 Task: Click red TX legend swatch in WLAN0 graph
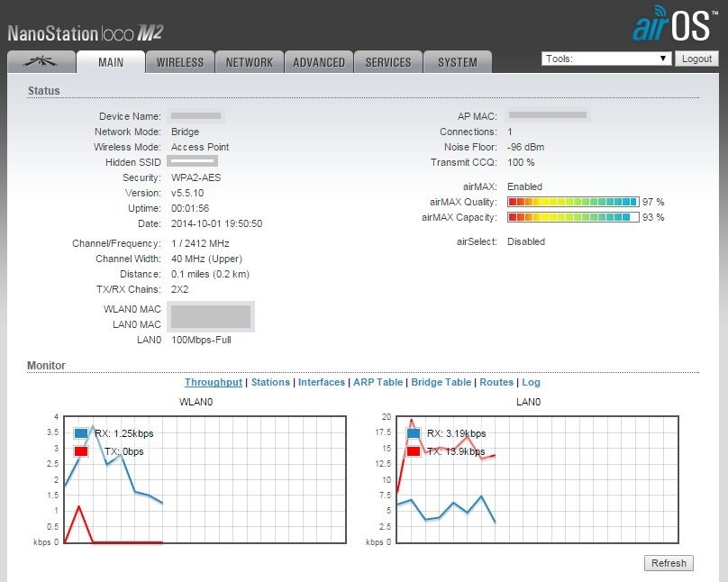[x=81, y=451]
